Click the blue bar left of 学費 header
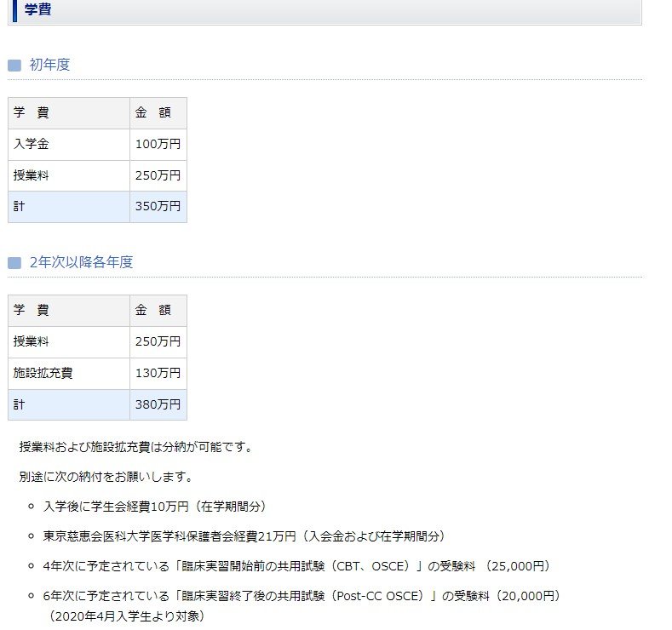 (14, 10)
